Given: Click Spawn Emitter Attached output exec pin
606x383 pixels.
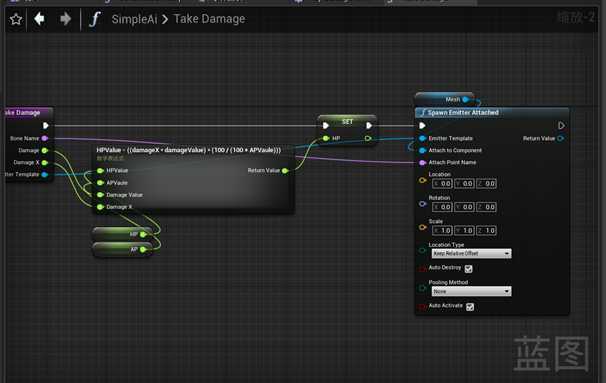Looking at the screenshot, I should click(x=561, y=126).
